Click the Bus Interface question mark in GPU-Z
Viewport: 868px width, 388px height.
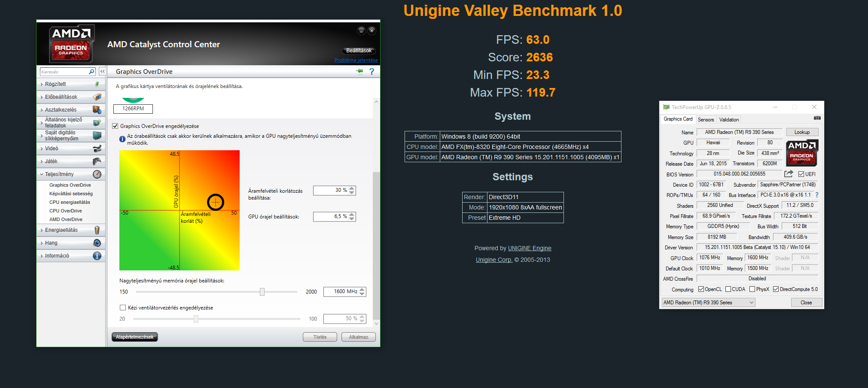[817, 195]
